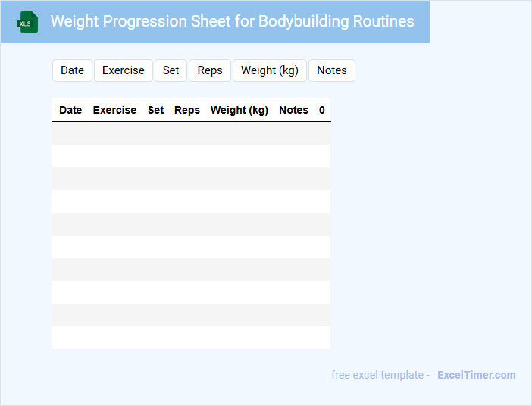Click the first empty table row
The height and width of the screenshot is (406, 532).
(x=191, y=133)
